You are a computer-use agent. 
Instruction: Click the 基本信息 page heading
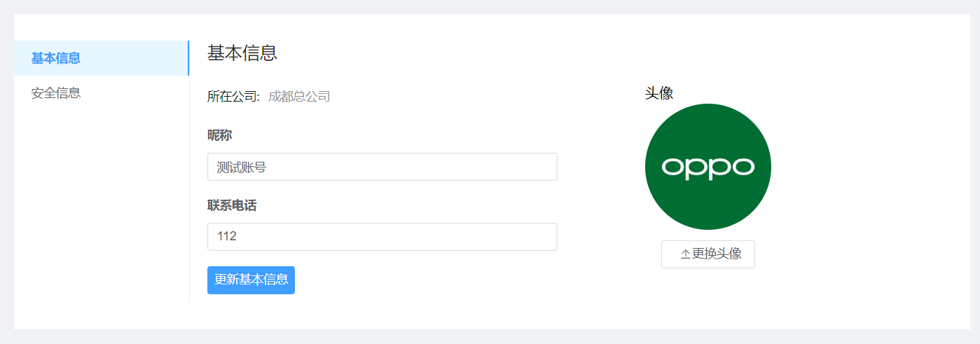[242, 53]
